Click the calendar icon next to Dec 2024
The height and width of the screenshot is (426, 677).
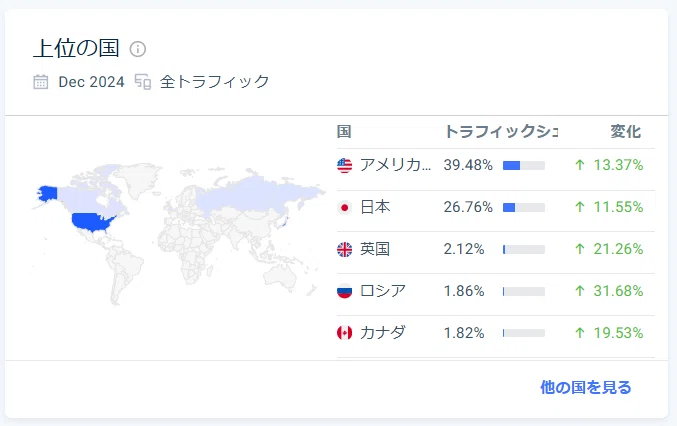click(41, 82)
